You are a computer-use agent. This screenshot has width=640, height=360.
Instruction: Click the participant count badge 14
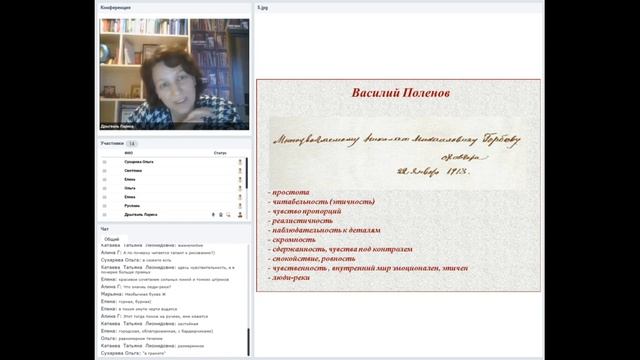click(131, 144)
